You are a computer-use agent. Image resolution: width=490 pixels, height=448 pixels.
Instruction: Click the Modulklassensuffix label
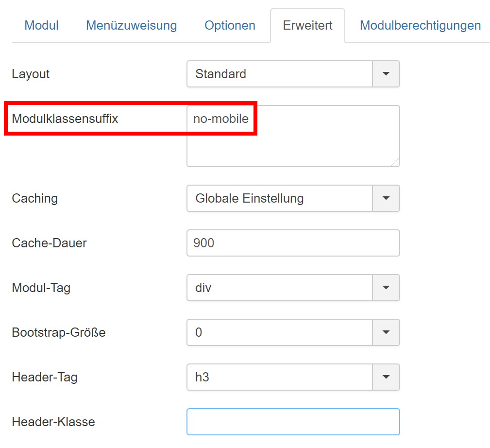pos(65,119)
